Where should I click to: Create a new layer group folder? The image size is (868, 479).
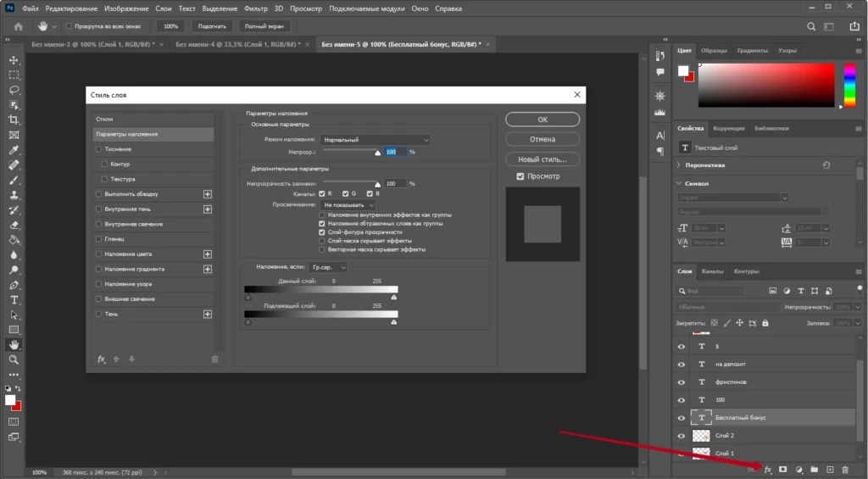815,470
